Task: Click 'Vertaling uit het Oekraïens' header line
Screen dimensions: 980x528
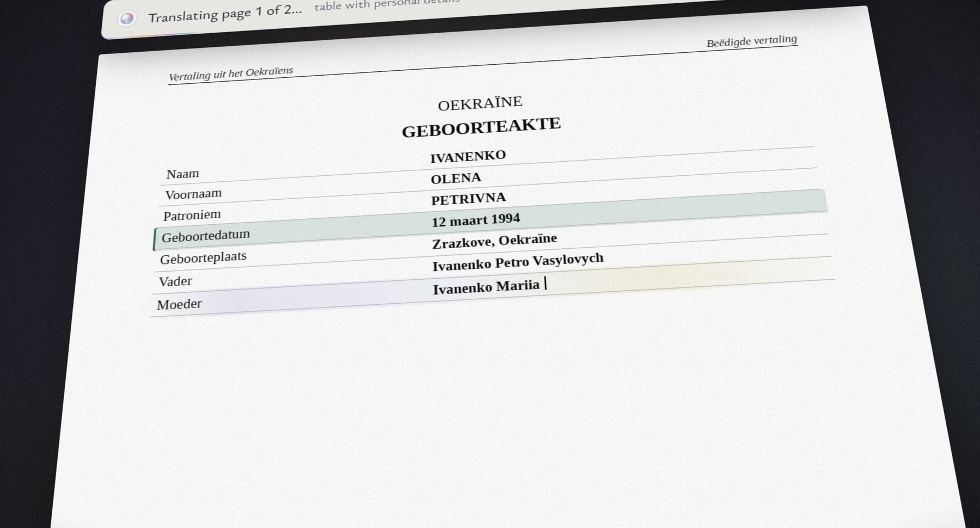Action: (231, 73)
